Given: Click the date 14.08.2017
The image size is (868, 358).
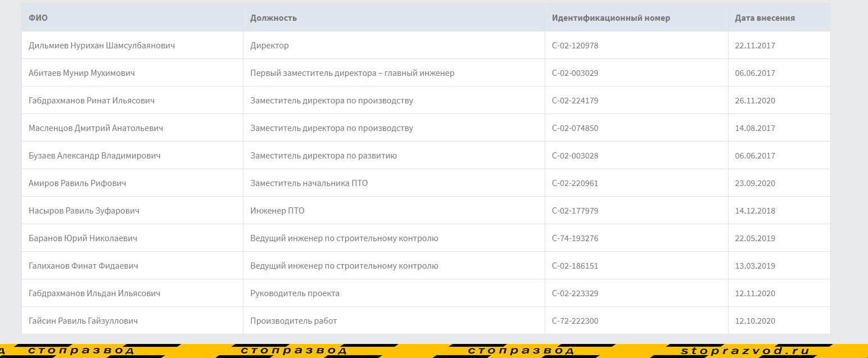Looking at the screenshot, I should point(755,128).
